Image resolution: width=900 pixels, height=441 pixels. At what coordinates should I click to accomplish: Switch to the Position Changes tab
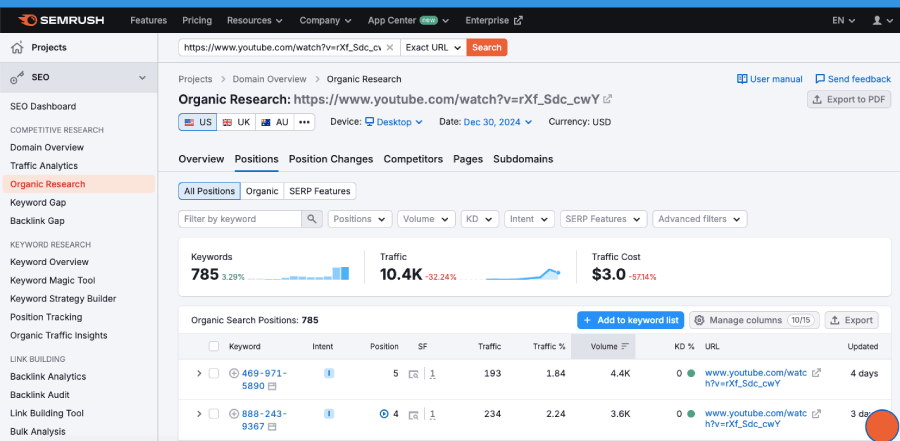pyautogui.click(x=331, y=159)
